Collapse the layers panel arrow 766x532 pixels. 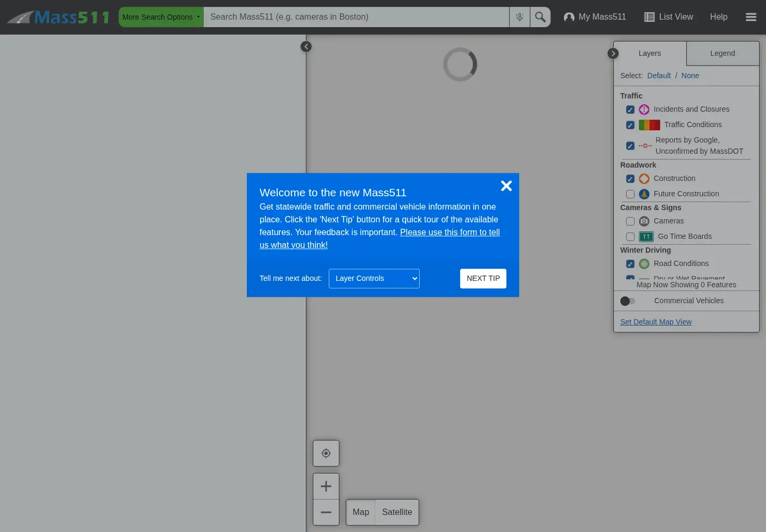click(613, 54)
